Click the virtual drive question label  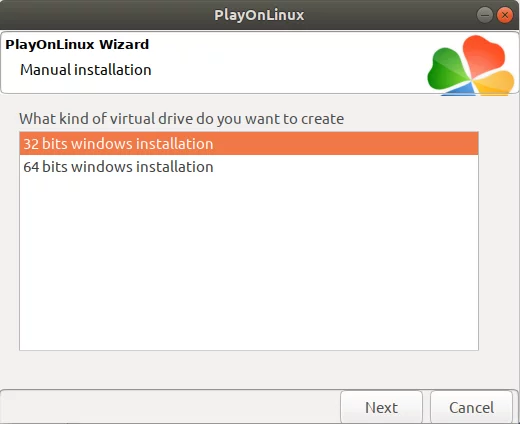(181, 119)
